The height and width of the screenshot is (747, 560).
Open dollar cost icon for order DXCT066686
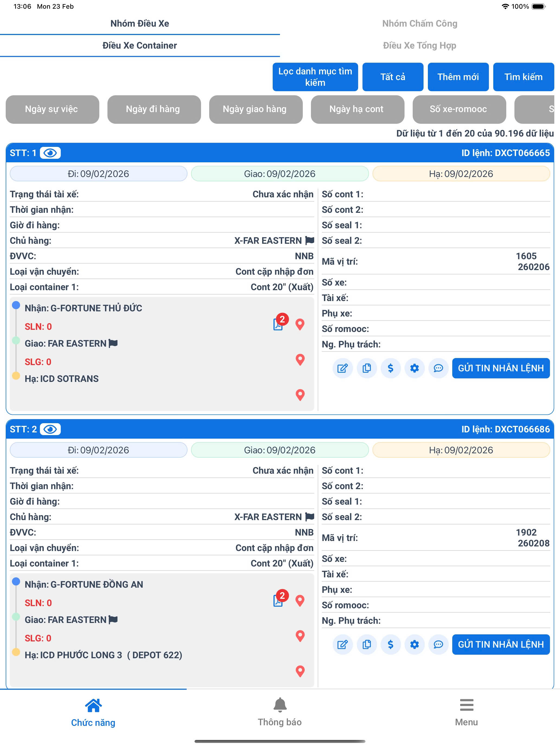tap(390, 644)
